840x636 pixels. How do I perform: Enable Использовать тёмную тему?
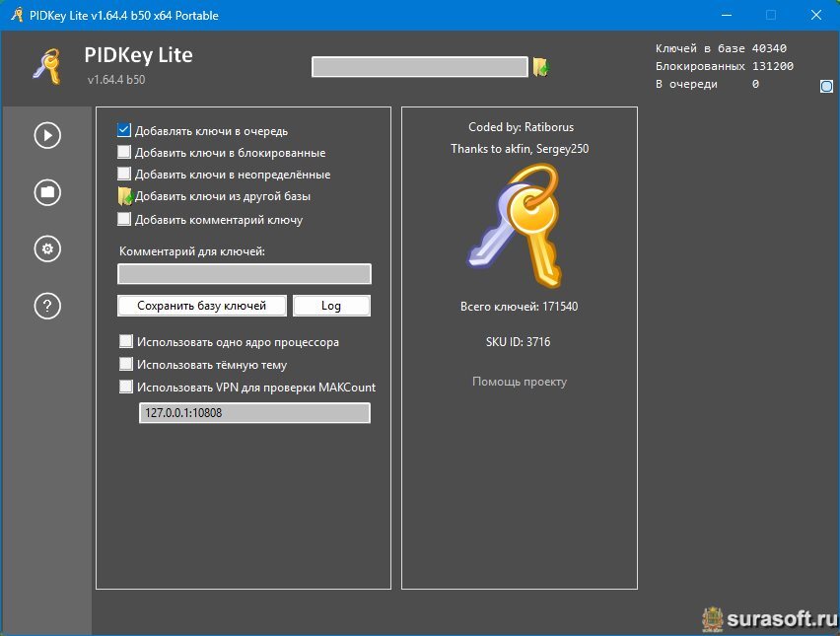(126, 365)
